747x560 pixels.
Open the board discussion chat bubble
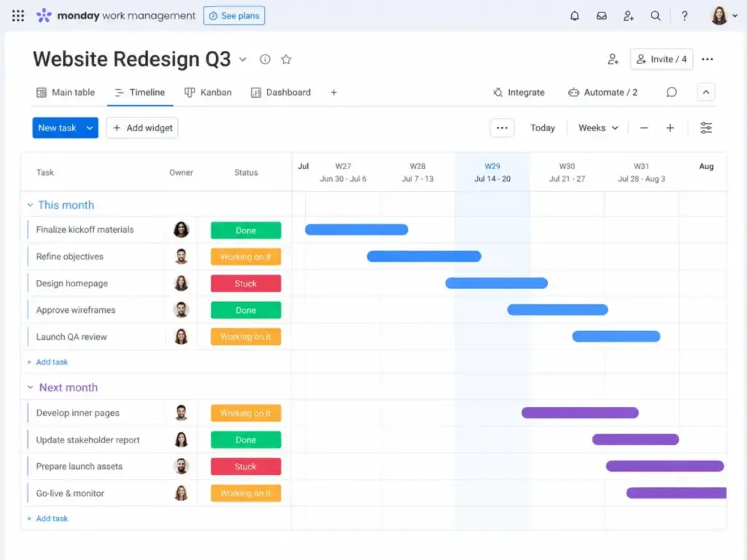[x=671, y=92]
